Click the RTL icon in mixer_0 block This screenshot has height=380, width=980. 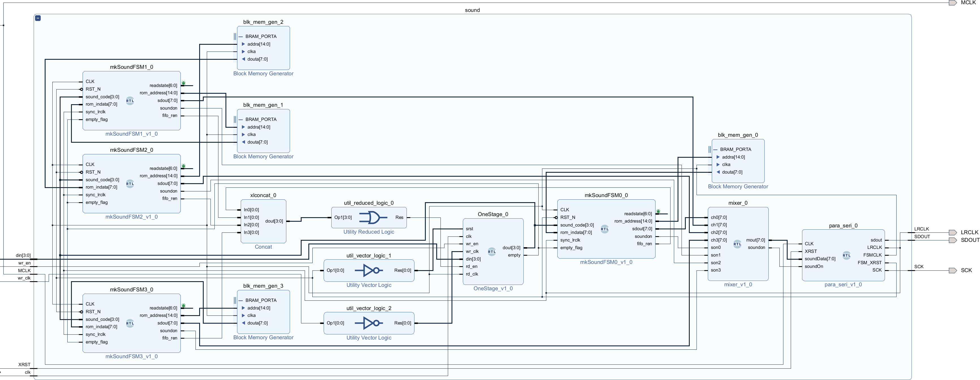pos(737,244)
